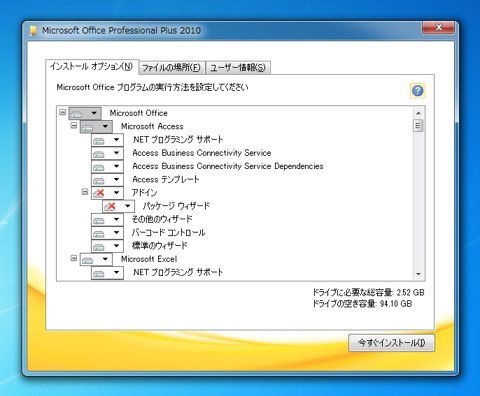Click the red X icon beside アドイン
Image resolution: width=480 pixels, height=396 pixels.
pos(99,193)
